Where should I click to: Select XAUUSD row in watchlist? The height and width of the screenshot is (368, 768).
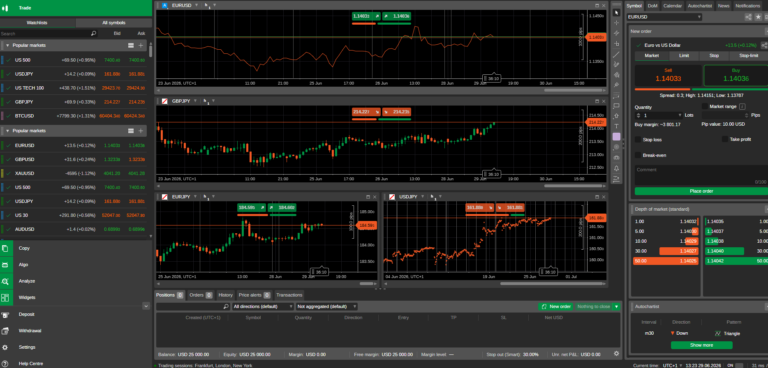74,173
